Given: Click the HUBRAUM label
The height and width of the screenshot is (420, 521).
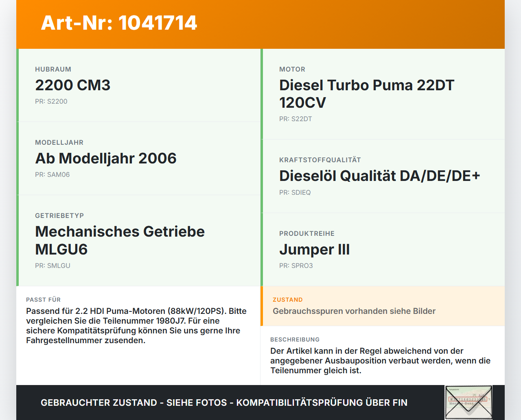Looking at the screenshot, I should [53, 69].
